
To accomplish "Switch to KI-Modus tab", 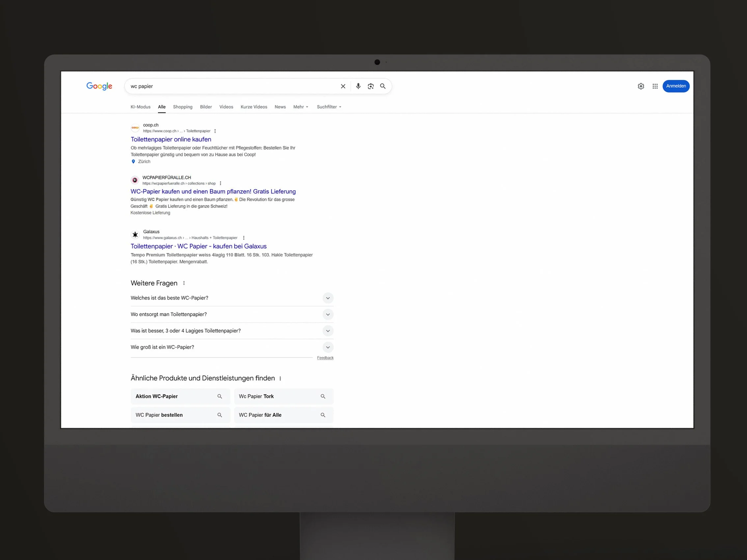I will tap(141, 107).
